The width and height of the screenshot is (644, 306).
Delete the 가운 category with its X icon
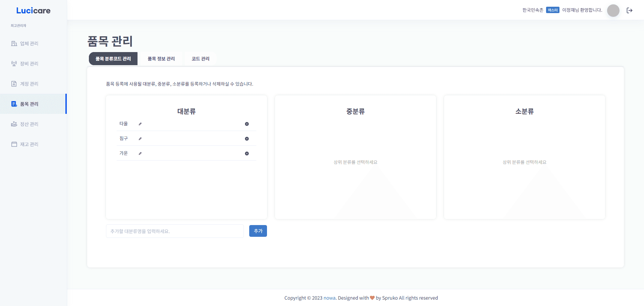coord(247,154)
